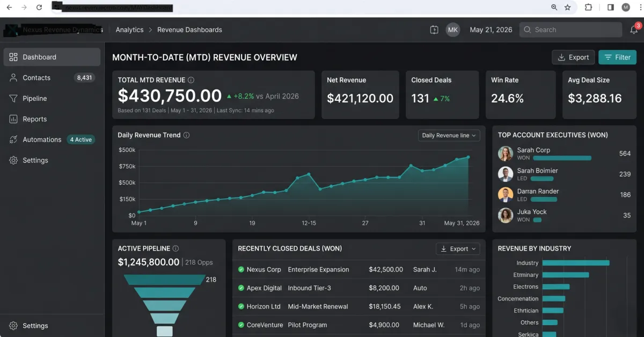Click the MK user avatar
This screenshot has width=644, height=337.
tap(453, 30)
